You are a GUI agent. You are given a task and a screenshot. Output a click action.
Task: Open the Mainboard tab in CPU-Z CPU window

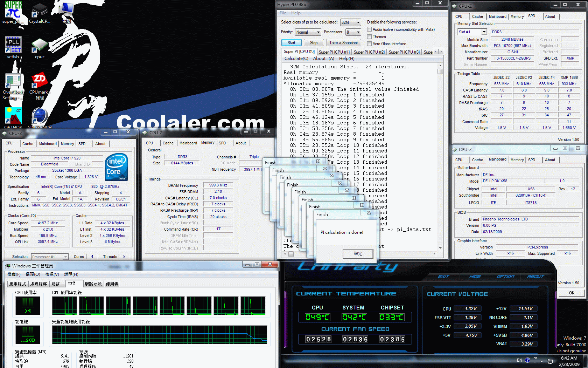tap(48, 144)
